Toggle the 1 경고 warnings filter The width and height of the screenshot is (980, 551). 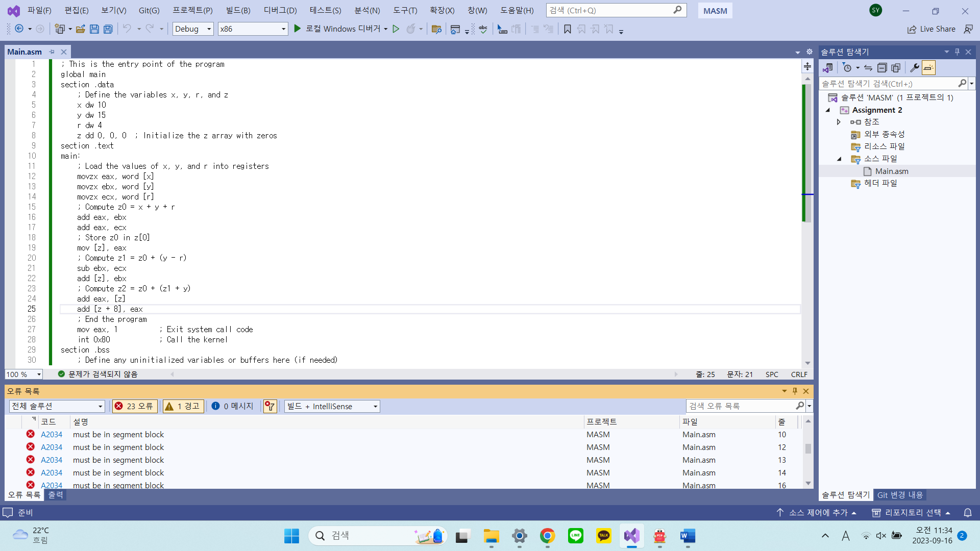pos(183,406)
